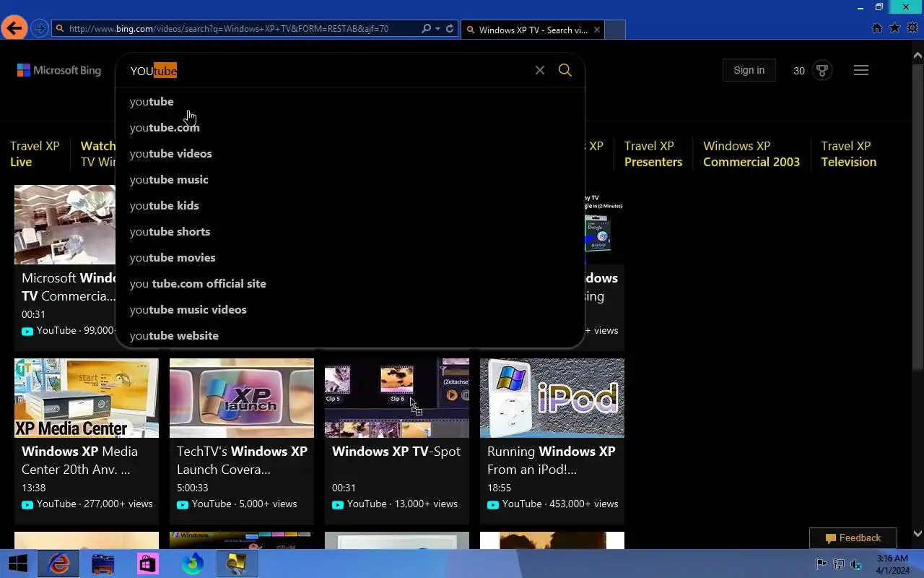This screenshot has height=578, width=924.
Task: Open the browser Home icon
Action: pyautogui.click(x=877, y=28)
